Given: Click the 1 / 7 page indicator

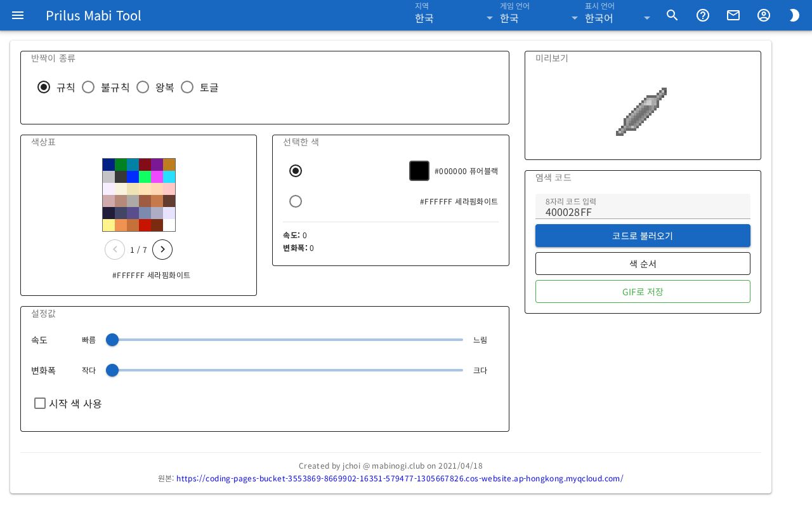Looking at the screenshot, I should point(138,250).
